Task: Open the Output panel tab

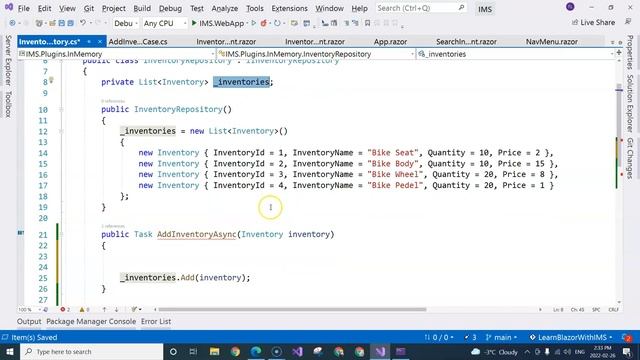Action: click(x=29, y=321)
